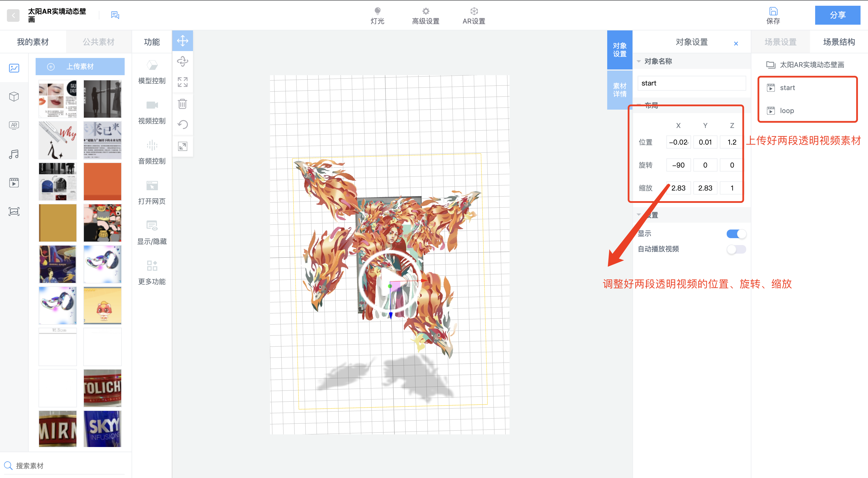Viewport: 868px width, 478px height.
Task: Collapse the 布局 layout section
Action: [639, 104]
